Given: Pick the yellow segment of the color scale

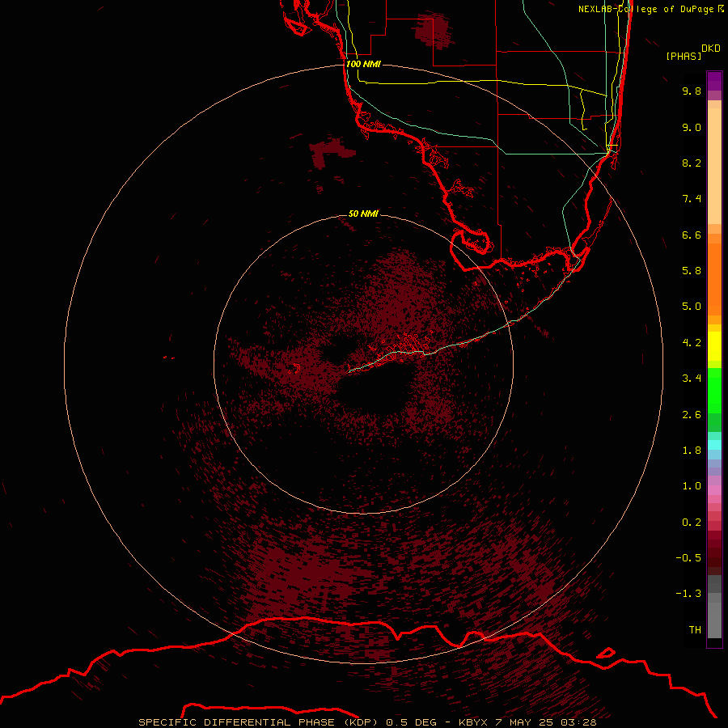Looking at the screenshot, I should (x=714, y=346).
